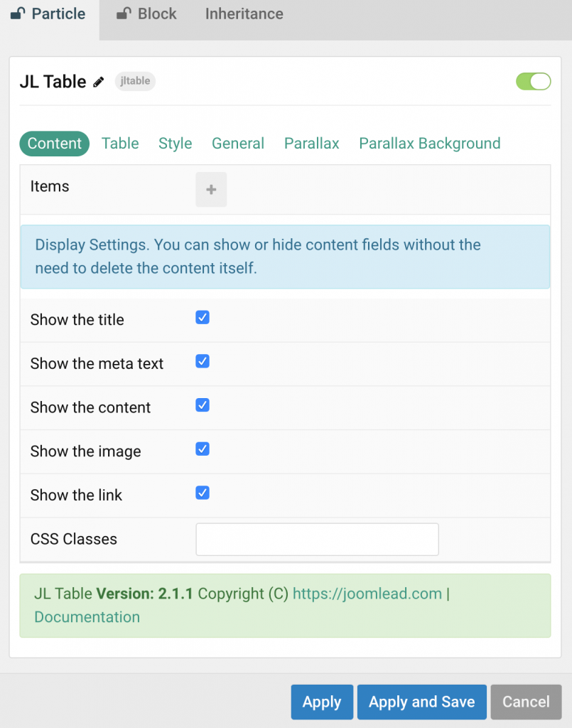Click the Apply button
The height and width of the screenshot is (728, 572).
(321, 702)
